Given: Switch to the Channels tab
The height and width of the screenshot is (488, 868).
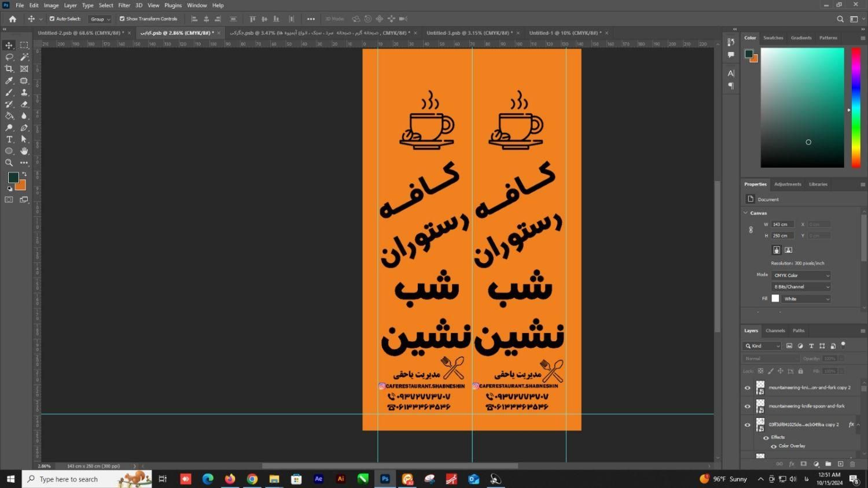Looking at the screenshot, I should [775, 331].
